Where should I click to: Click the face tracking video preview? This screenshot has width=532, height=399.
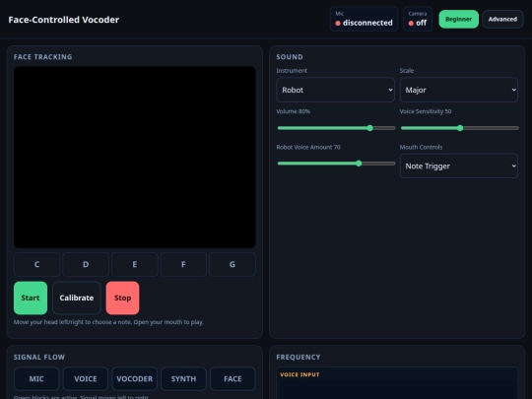[x=135, y=157]
